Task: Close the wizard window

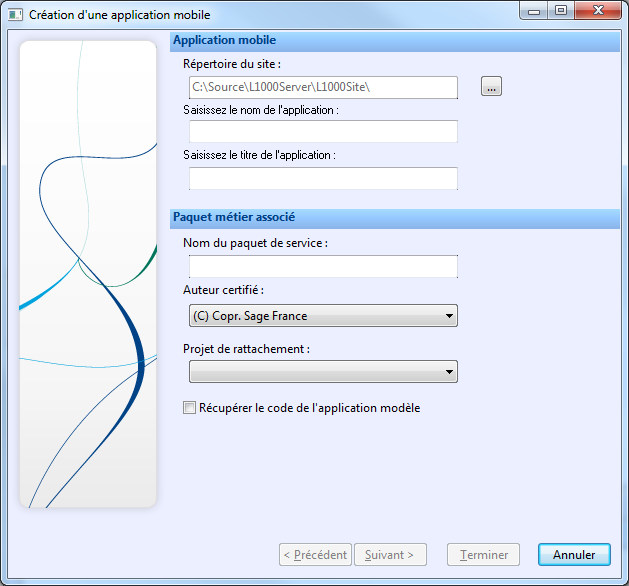Action: click(x=598, y=11)
